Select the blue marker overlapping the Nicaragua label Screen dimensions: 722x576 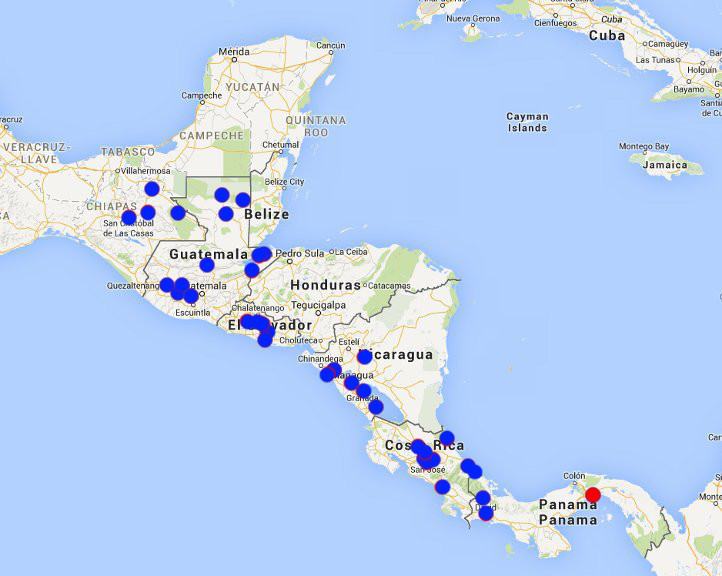[x=365, y=357]
